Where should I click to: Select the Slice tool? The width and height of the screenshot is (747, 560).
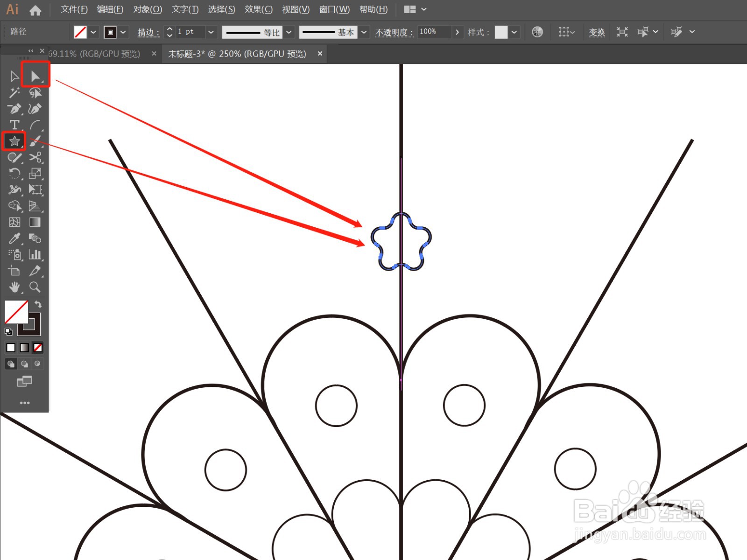[35, 271]
